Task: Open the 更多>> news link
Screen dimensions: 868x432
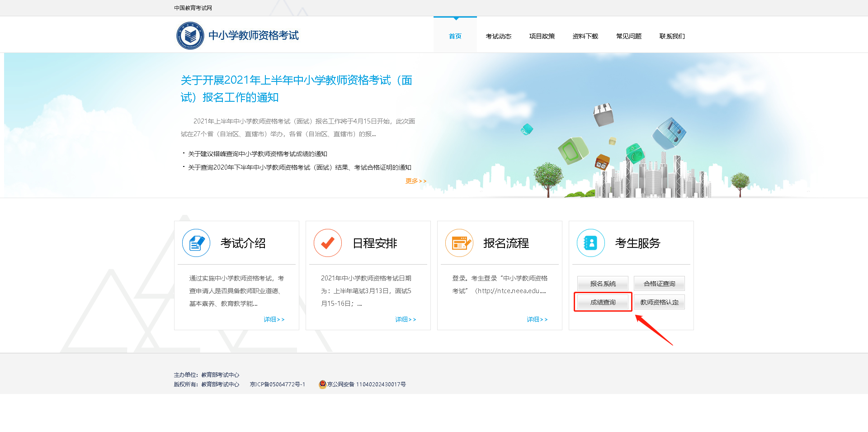Action: pyautogui.click(x=415, y=181)
